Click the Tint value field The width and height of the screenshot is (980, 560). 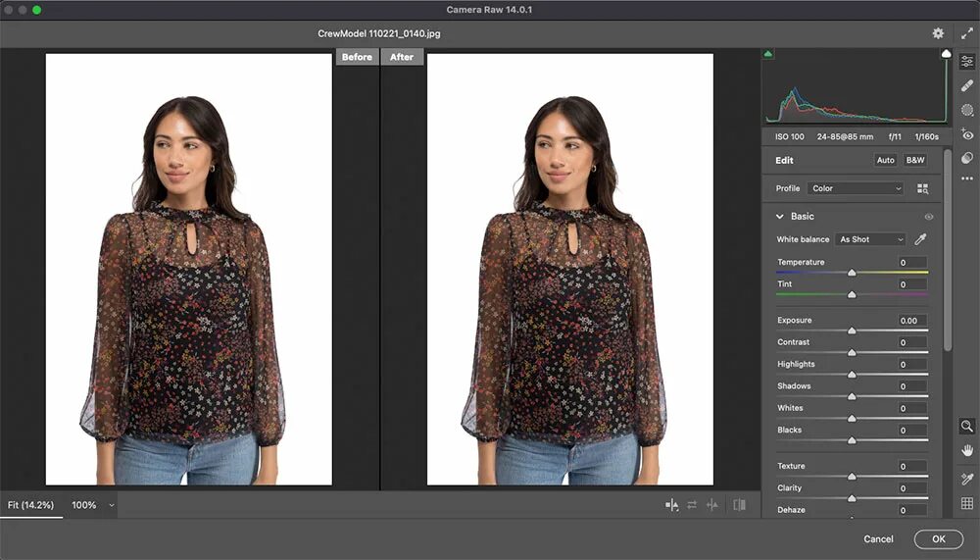(x=911, y=284)
